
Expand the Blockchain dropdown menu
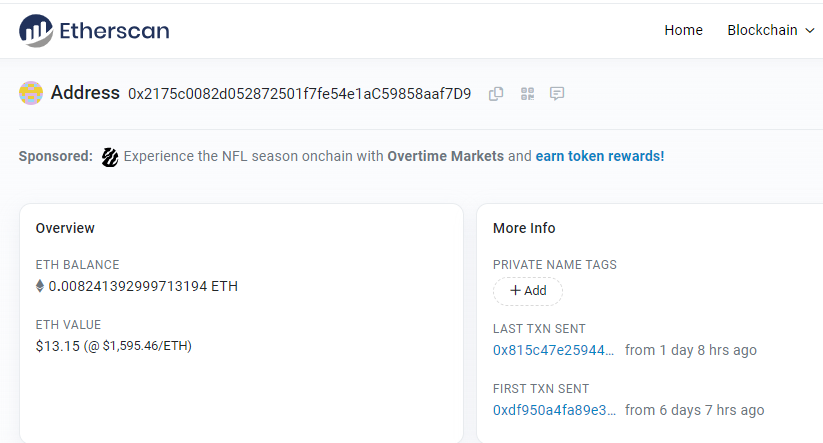click(x=771, y=30)
